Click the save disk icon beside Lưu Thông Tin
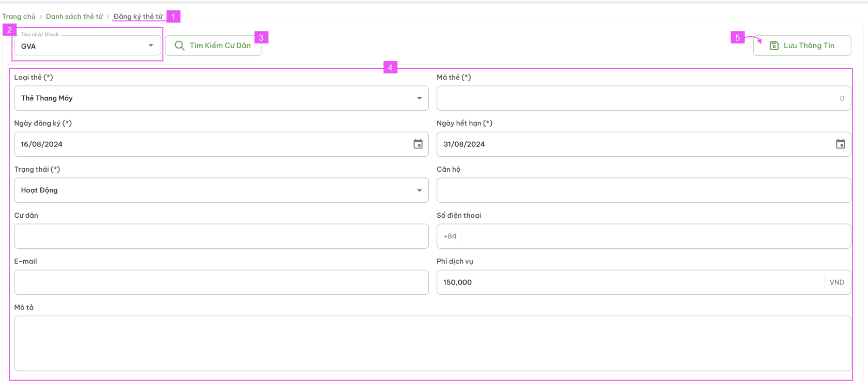Screen dimensions: 868x390 (x=774, y=46)
